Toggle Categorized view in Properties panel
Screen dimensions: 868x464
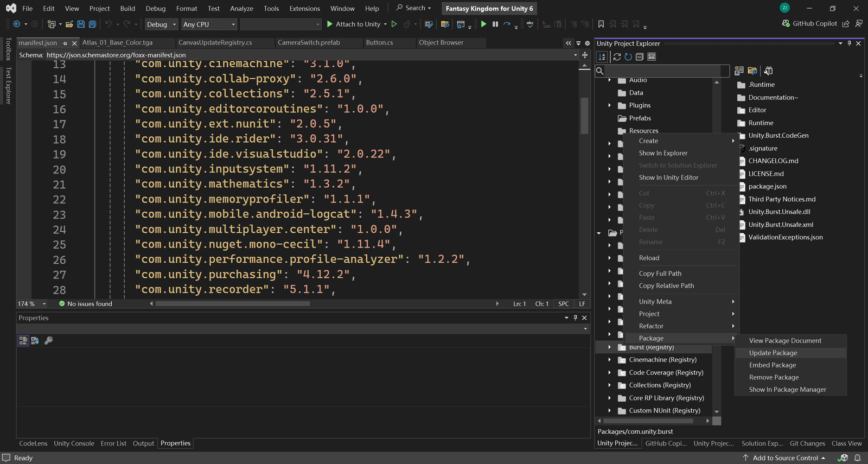point(23,340)
